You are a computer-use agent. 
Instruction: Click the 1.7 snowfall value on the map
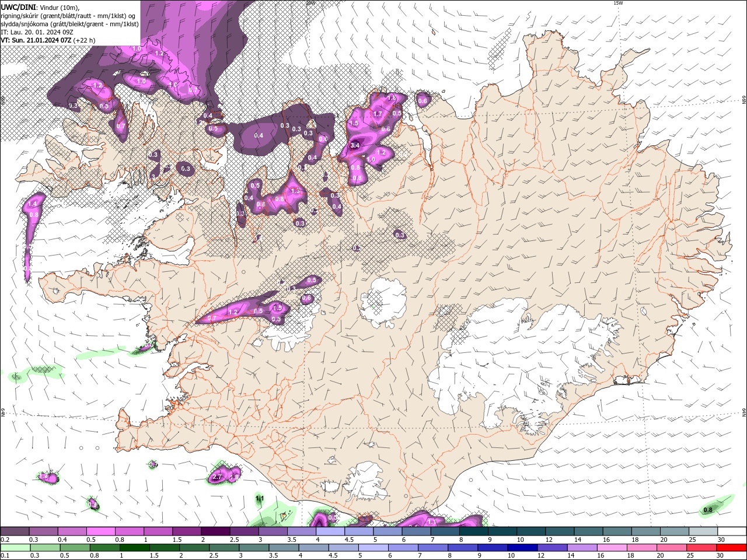[378, 114]
